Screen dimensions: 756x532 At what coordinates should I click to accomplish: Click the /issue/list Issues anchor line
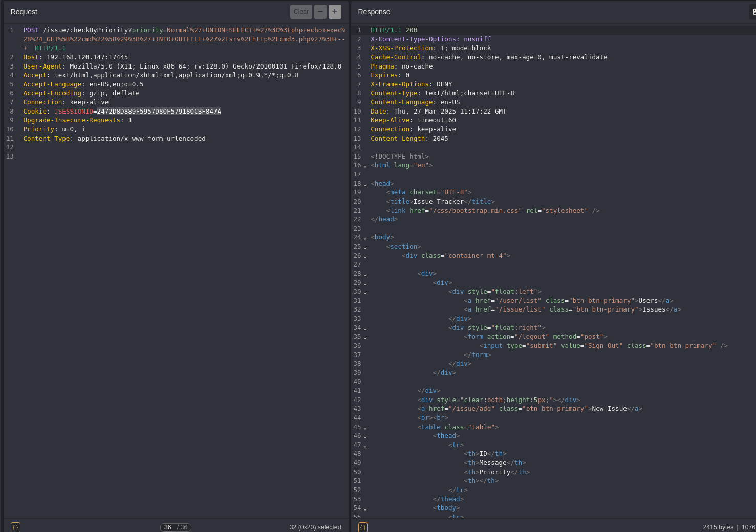[x=573, y=309]
